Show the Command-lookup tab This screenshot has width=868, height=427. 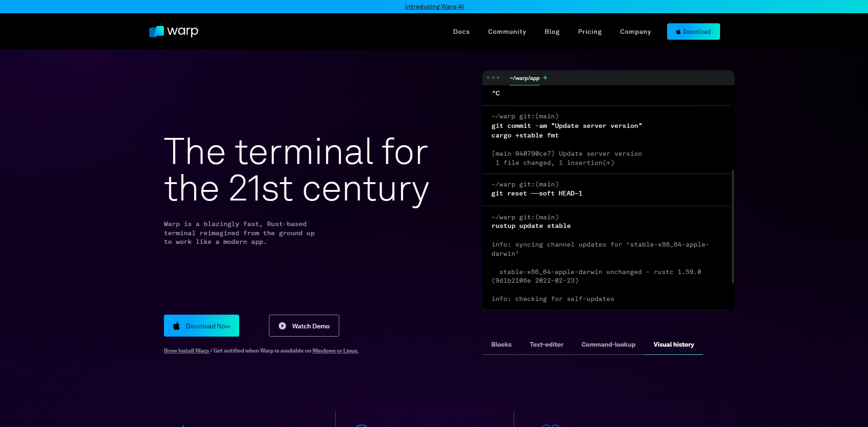[x=608, y=344]
